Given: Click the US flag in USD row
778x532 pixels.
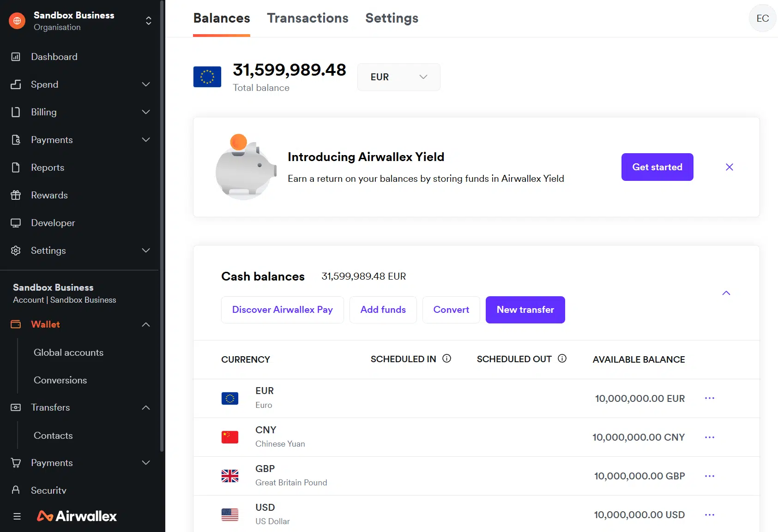Looking at the screenshot, I should (x=230, y=514).
